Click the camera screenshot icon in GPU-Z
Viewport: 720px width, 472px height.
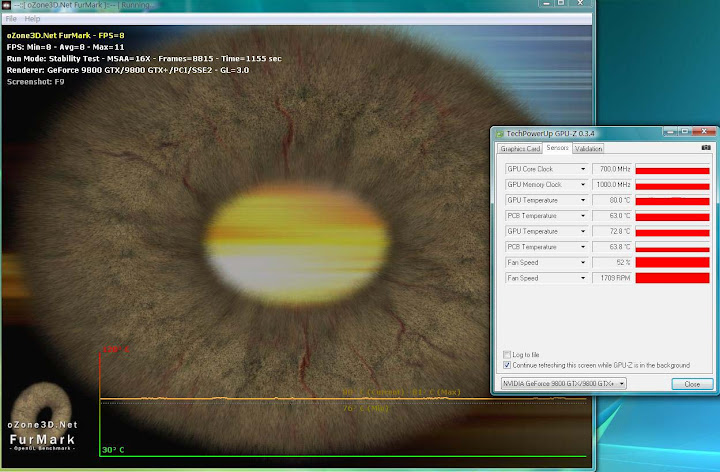click(705, 148)
